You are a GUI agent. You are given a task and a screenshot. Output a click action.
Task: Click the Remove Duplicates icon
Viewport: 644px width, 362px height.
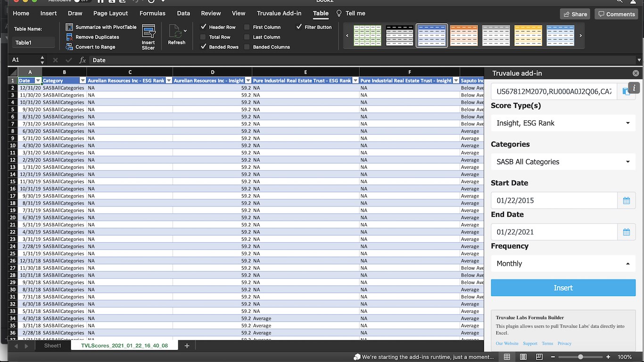point(69,37)
